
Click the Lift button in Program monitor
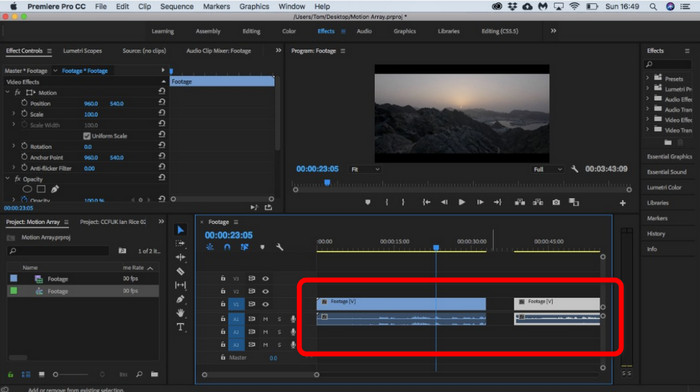click(520, 202)
